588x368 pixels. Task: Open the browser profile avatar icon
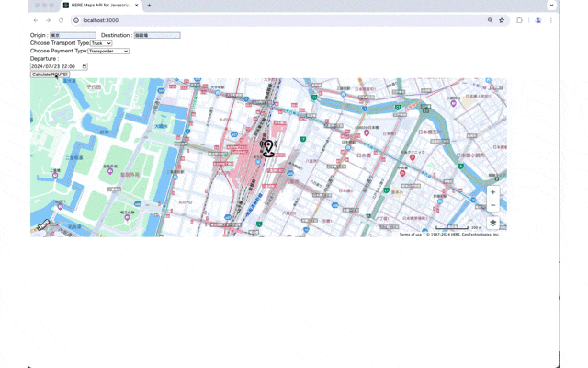tap(538, 20)
